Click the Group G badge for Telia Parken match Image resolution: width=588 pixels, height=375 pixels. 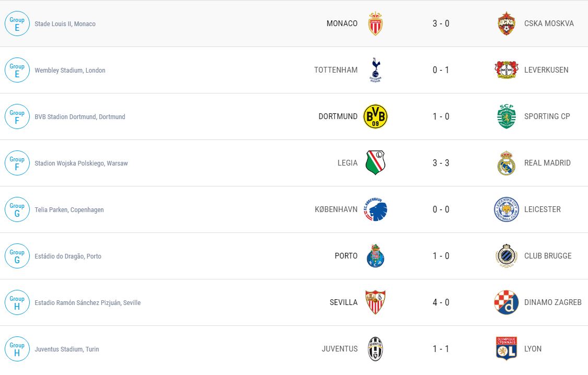tap(17, 209)
